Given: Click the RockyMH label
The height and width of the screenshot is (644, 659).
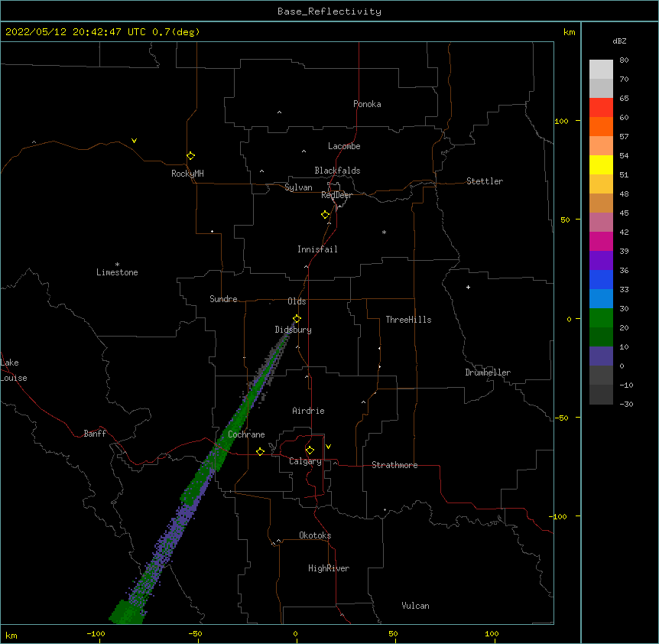Looking at the screenshot, I should coord(187,174).
